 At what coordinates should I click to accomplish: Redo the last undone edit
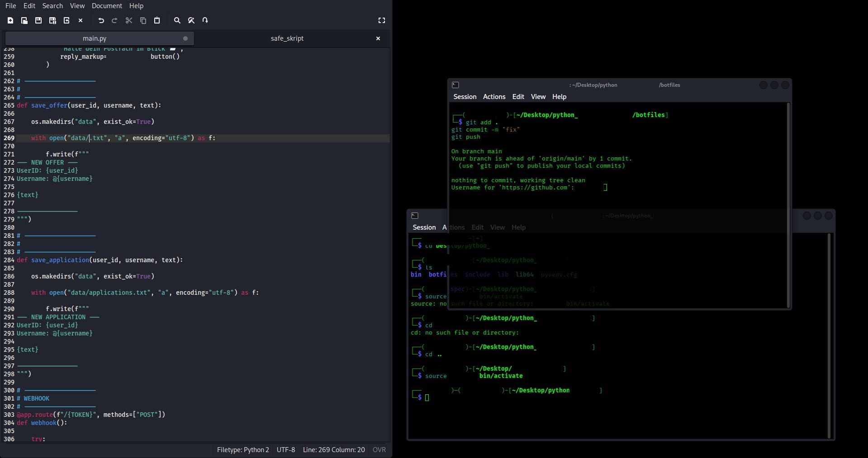pyautogui.click(x=115, y=20)
